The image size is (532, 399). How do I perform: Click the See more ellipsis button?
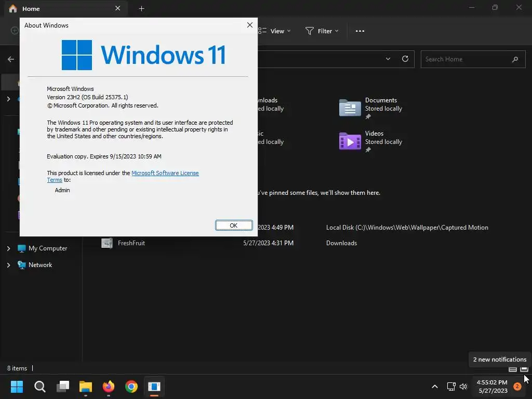(360, 31)
